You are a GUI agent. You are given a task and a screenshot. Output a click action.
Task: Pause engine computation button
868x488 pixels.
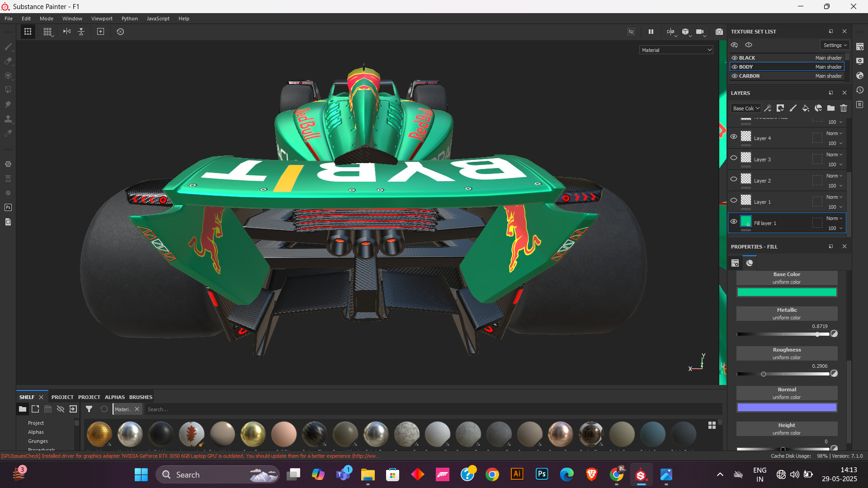651,32
